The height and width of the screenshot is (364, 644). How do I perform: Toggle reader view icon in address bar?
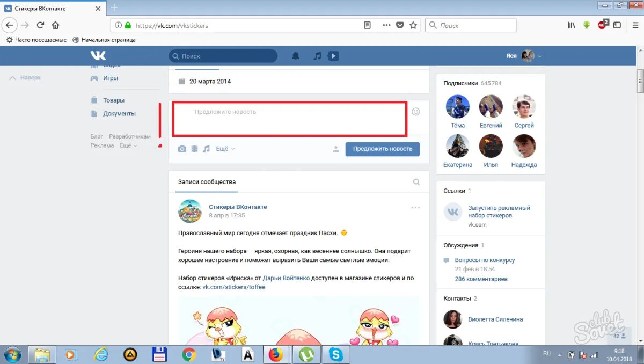[x=368, y=25]
